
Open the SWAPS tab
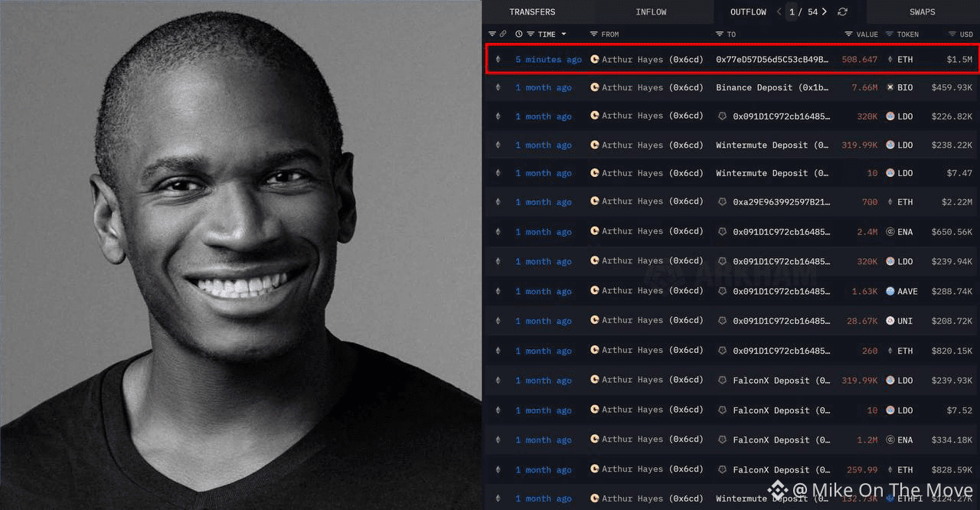click(923, 11)
